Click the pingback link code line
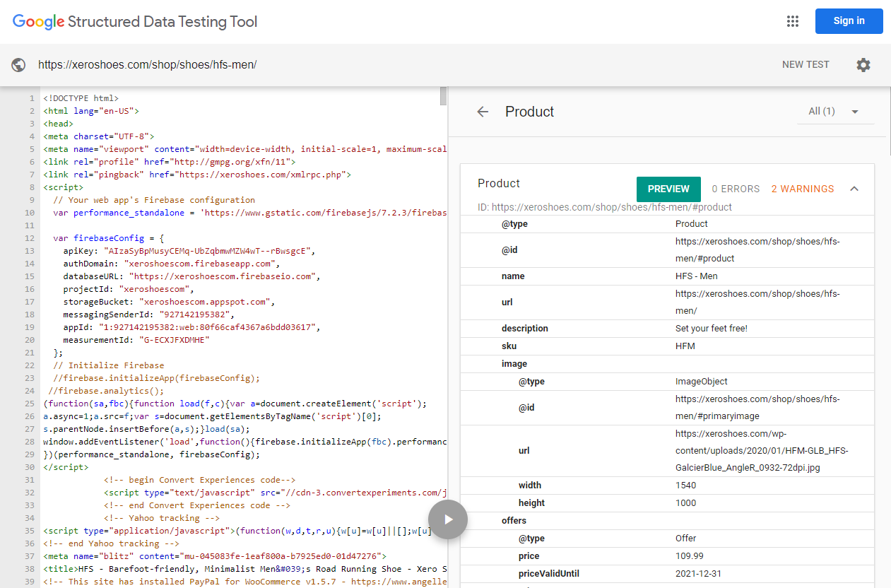 pyautogui.click(x=197, y=175)
